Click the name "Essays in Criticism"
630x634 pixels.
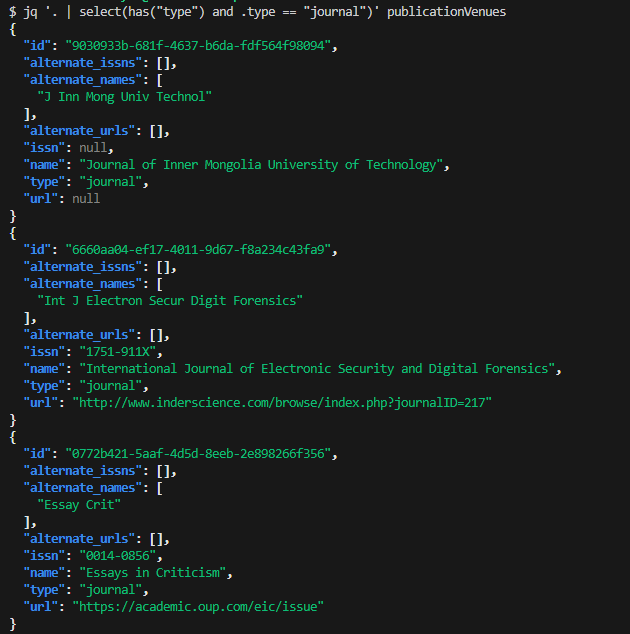[156, 572]
